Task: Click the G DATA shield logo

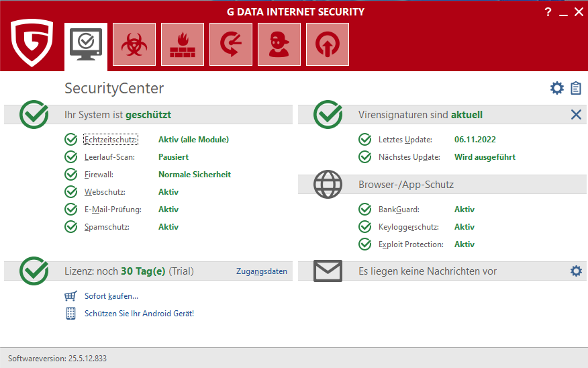Action: [x=32, y=42]
